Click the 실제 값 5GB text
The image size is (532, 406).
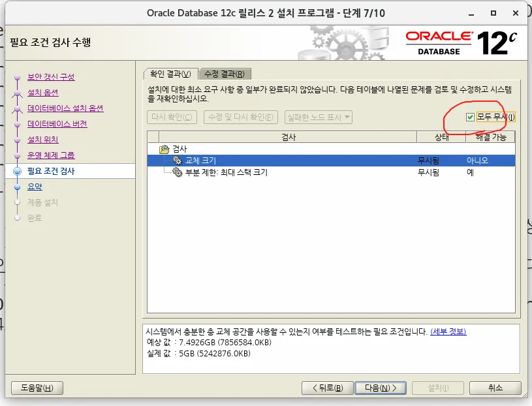pos(198,353)
